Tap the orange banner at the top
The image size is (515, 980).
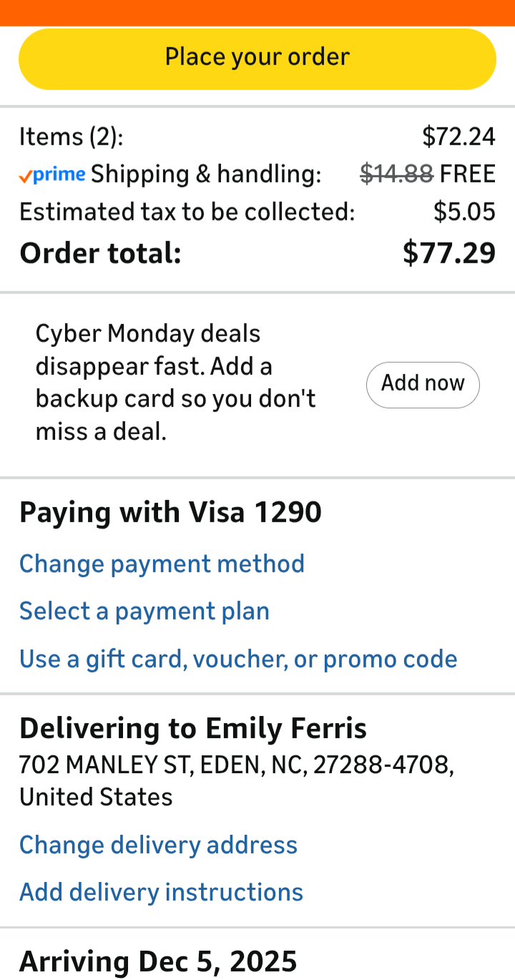coord(257,13)
